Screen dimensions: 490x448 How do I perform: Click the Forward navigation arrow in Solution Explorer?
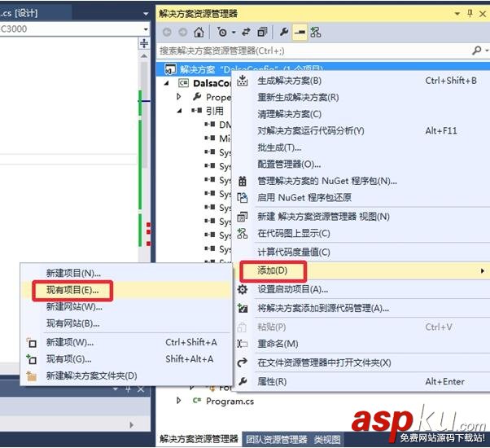(183, 33)
